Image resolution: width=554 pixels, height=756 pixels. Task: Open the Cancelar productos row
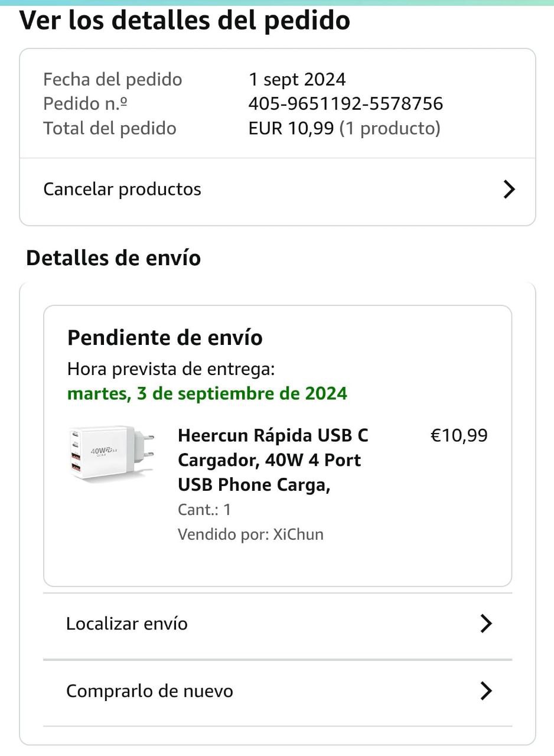coord(278,190)
